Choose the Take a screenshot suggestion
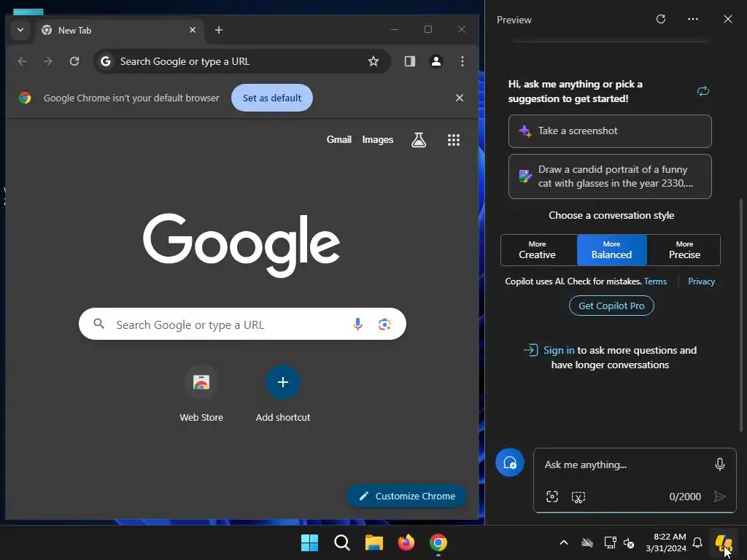This screenshot has width=747, height=560. pyautogui.click(x=610, y=131)
